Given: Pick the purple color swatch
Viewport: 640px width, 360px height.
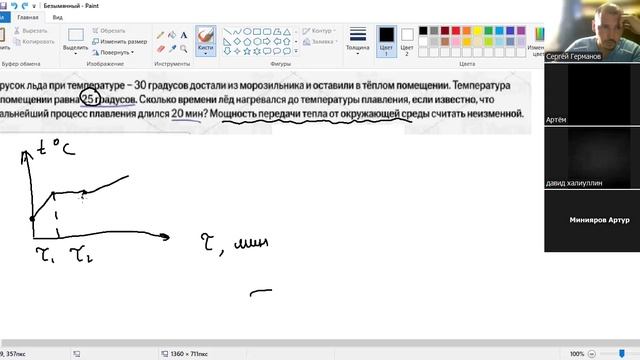Looking at the screenshot, I should click(521, 31).
